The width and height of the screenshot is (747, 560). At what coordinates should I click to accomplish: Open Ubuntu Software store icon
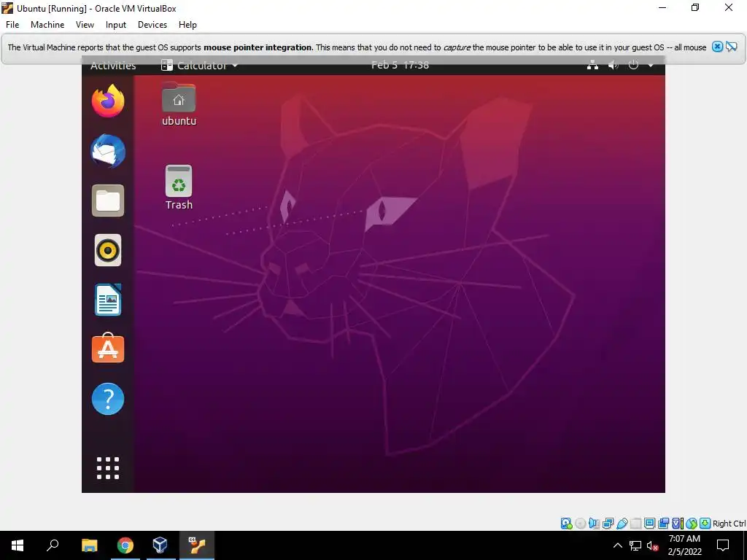(108, 348)
